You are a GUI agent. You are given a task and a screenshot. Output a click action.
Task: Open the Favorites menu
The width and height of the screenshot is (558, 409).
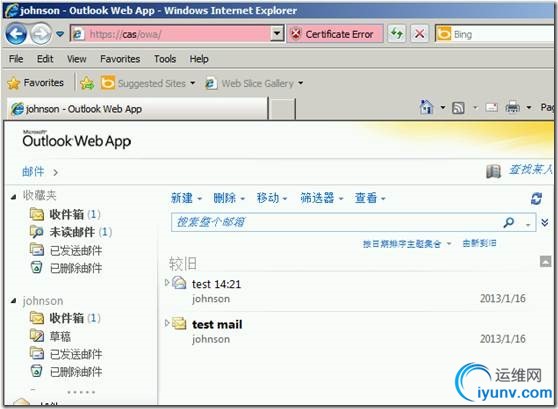coord(120,59)
